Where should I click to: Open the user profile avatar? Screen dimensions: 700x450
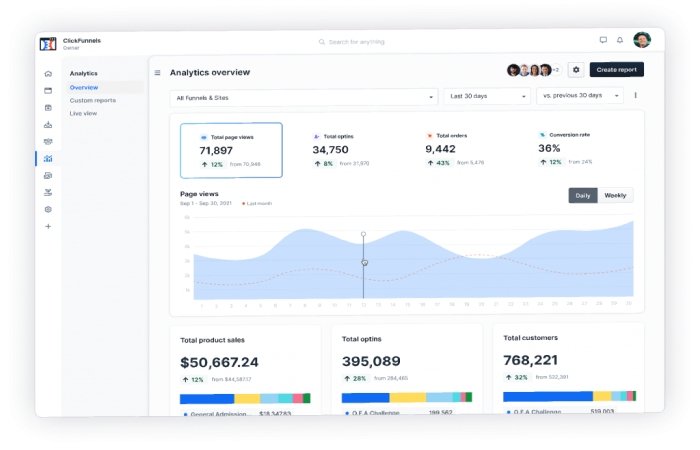click(642, 40)
